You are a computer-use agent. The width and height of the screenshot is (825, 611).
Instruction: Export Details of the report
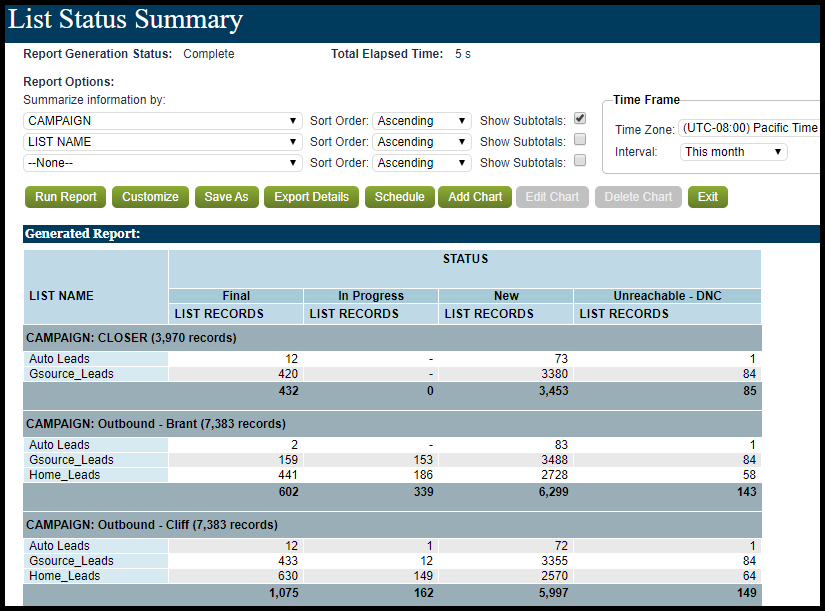click(x=311, y=197)
